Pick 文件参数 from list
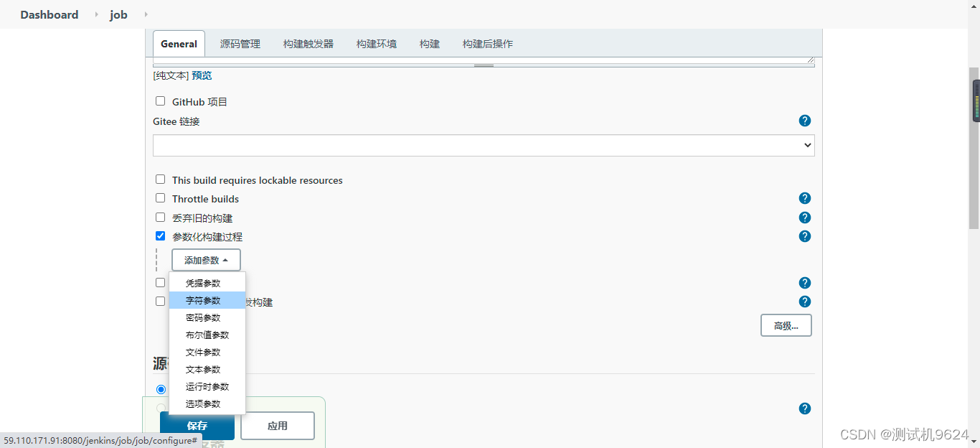 click(x=207, y=352)
